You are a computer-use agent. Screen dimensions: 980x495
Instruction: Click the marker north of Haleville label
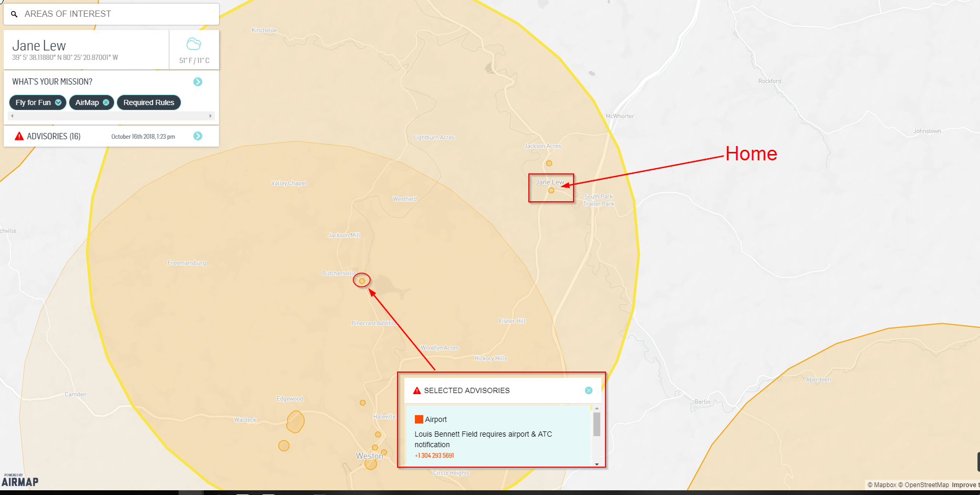(362, 403)
